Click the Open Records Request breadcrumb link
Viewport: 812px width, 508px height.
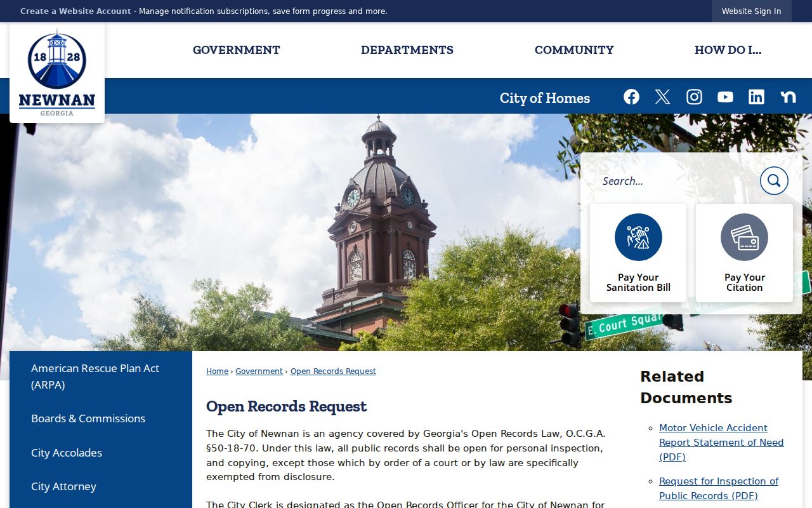(x=333, y=371)
